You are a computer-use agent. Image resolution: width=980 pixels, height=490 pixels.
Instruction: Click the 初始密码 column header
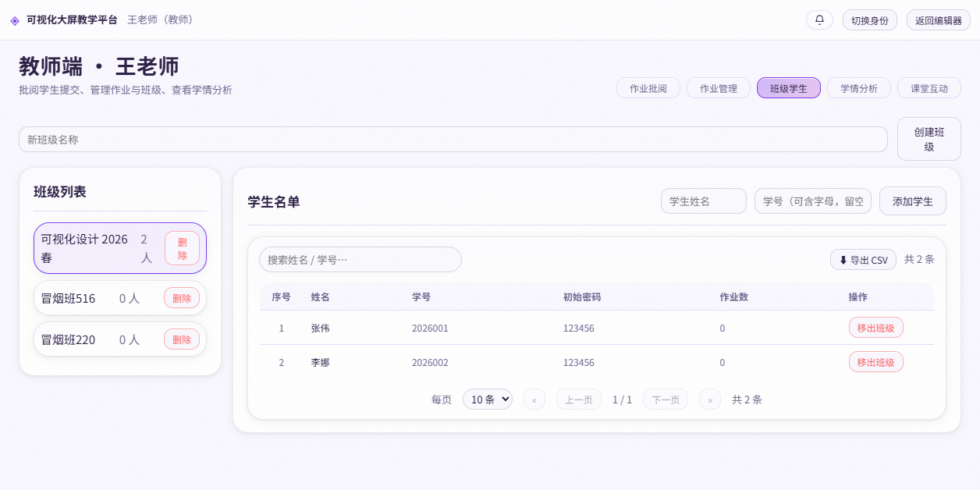(582, 297)
